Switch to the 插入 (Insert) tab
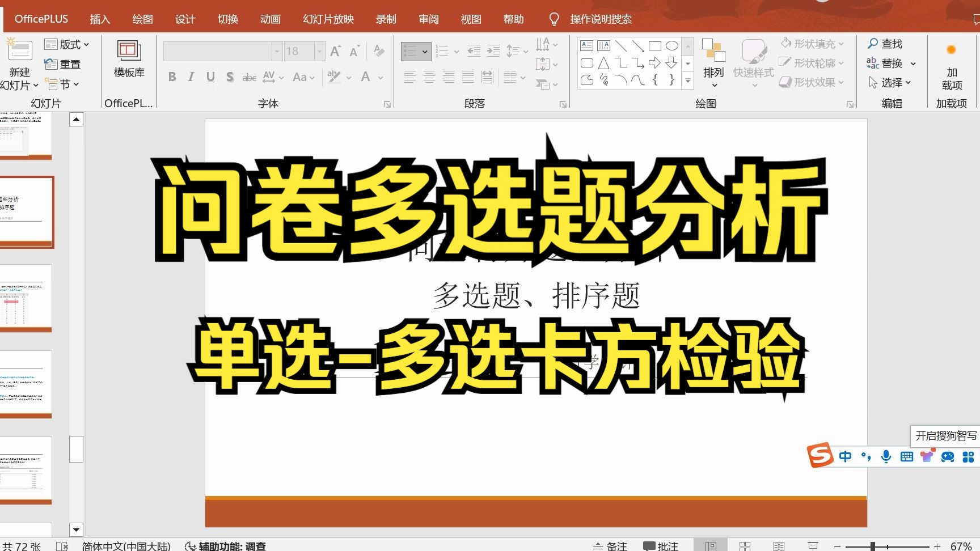The height and width of the screenshot is (551, 980). (100, 19)
